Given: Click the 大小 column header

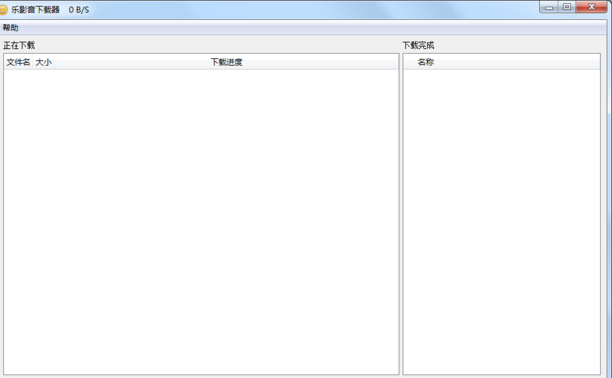Looking at the screenshot, I should point(43,62).
